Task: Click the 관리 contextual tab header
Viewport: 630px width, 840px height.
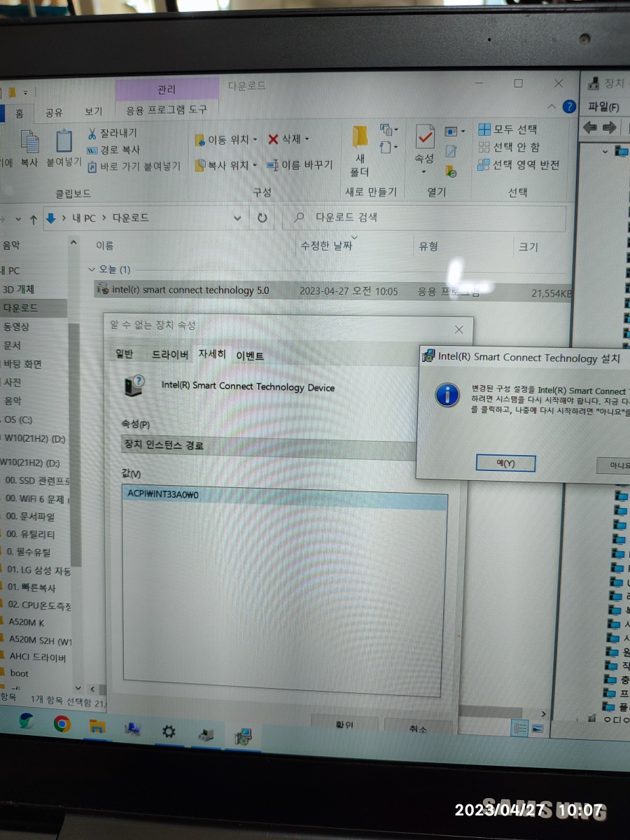Action: click(167, 90)
